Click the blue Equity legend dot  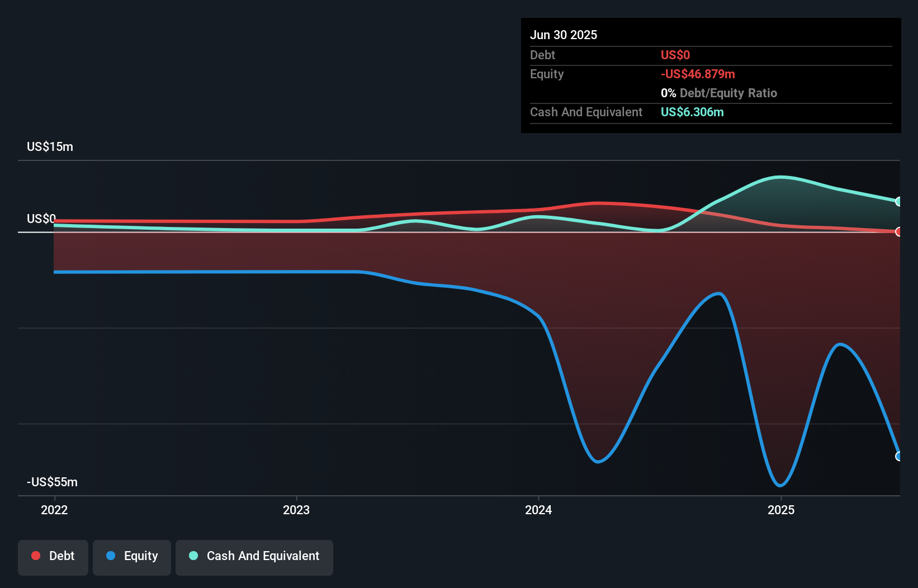coord(110,556)
